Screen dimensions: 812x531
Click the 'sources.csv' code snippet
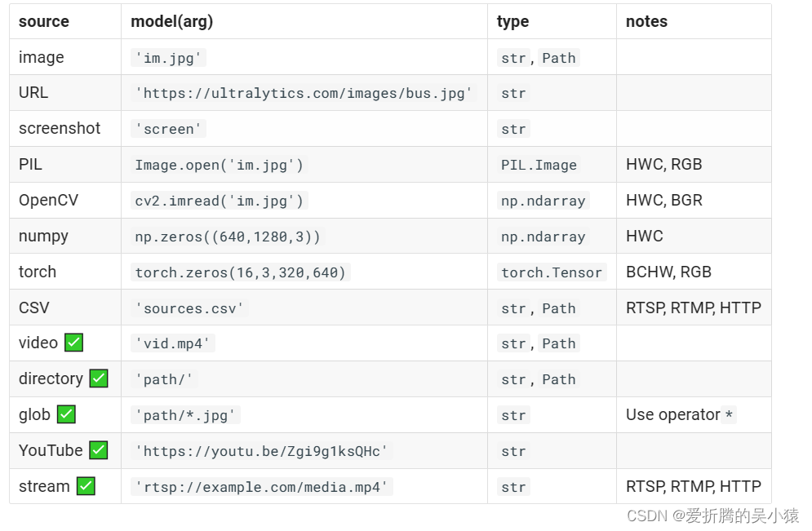(x=190, y=308)
